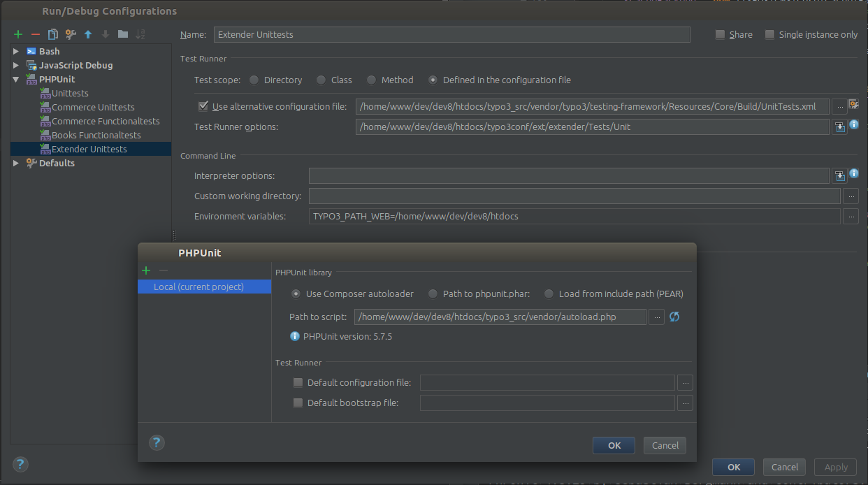
Task: Select Unittests configuration
Action: [x=70, y=93]
